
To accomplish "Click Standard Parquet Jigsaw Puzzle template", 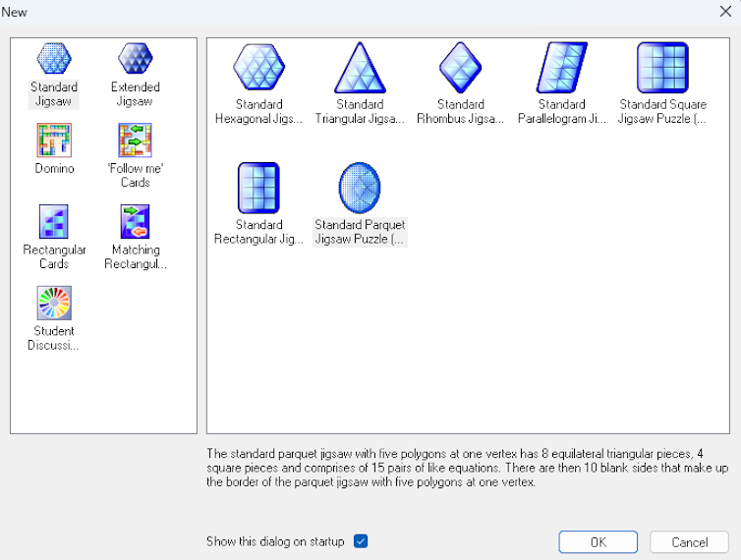I will pos(360,189).
